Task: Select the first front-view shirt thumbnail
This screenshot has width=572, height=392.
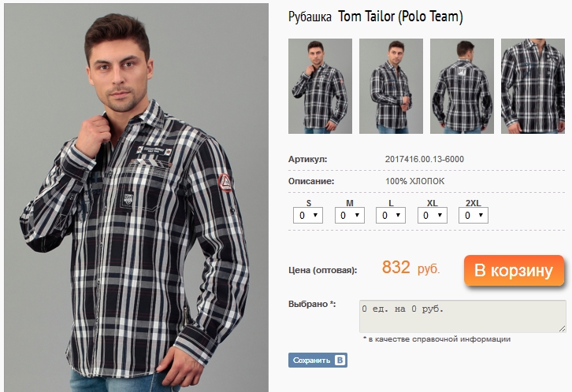Action: (x=320, y=87)
